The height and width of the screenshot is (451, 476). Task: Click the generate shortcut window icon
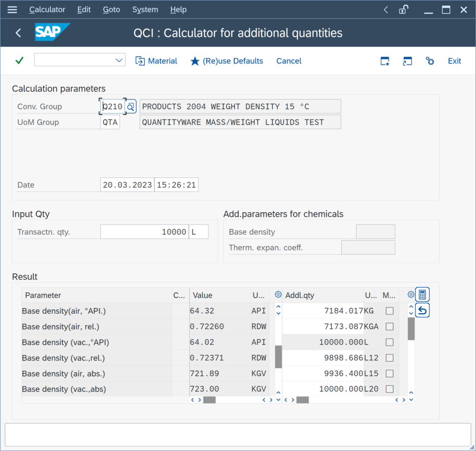pos(407,61)
